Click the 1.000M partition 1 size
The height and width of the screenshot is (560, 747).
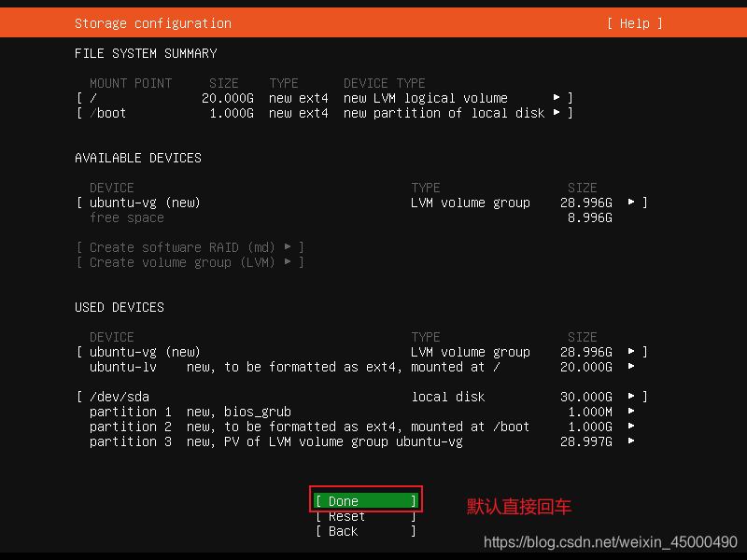coord(590,412)
